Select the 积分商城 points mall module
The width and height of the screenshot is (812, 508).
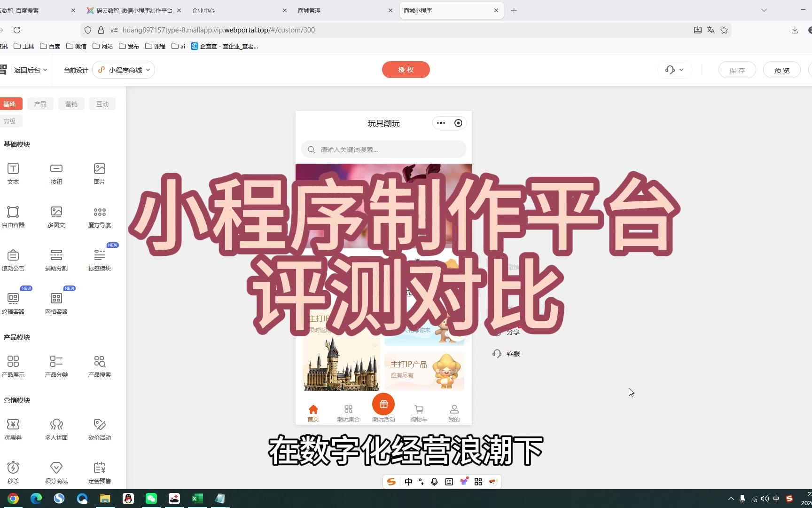click(x=56, y=472)
